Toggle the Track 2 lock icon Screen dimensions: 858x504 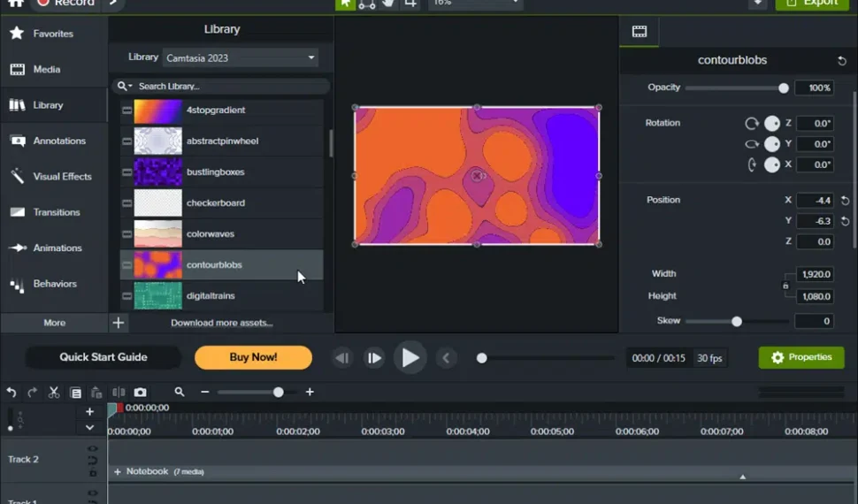92,471
